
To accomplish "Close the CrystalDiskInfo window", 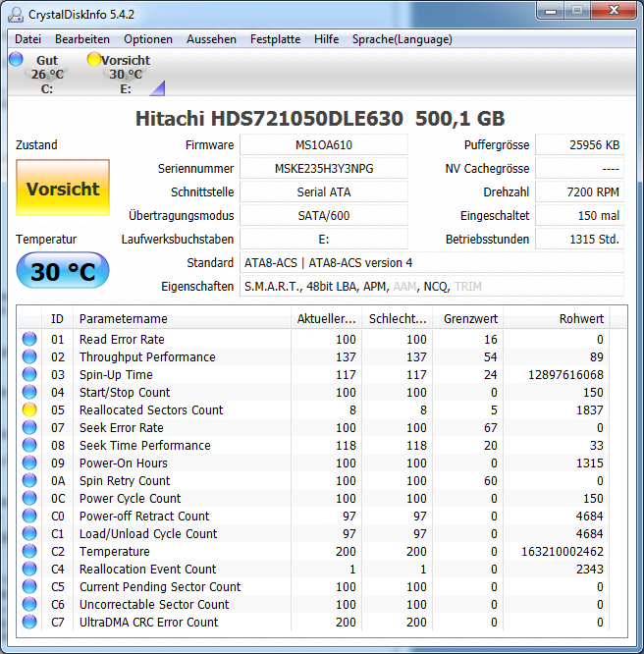I will tap(614, 11).
